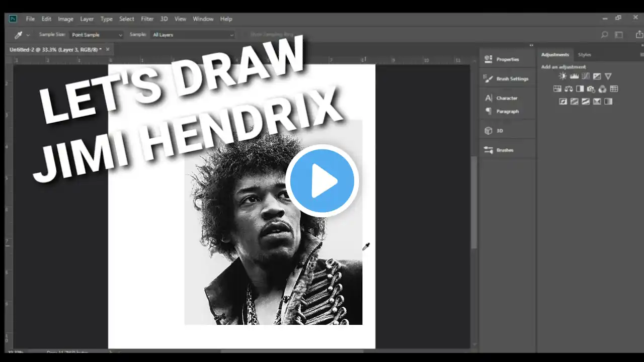Click the search icon in options bar
Viewport: 644px width, 362px height.
pyautogui.click(x=605, y=35)
